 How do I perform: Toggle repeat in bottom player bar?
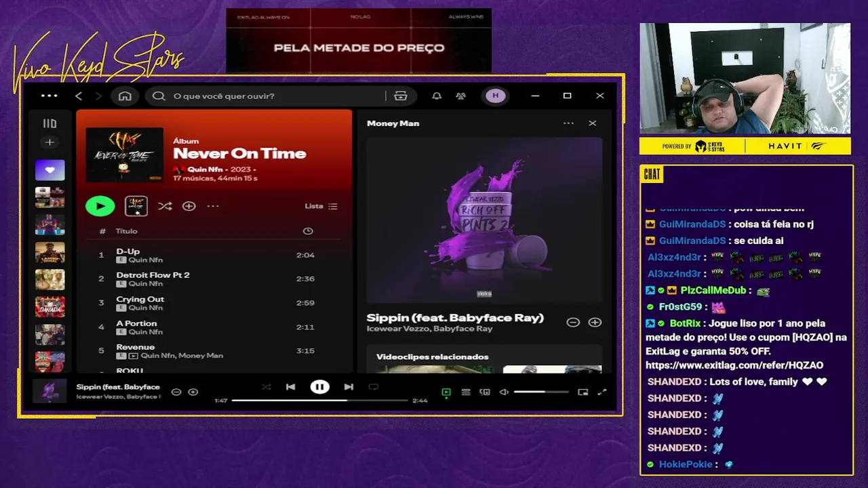pos(373,387)
